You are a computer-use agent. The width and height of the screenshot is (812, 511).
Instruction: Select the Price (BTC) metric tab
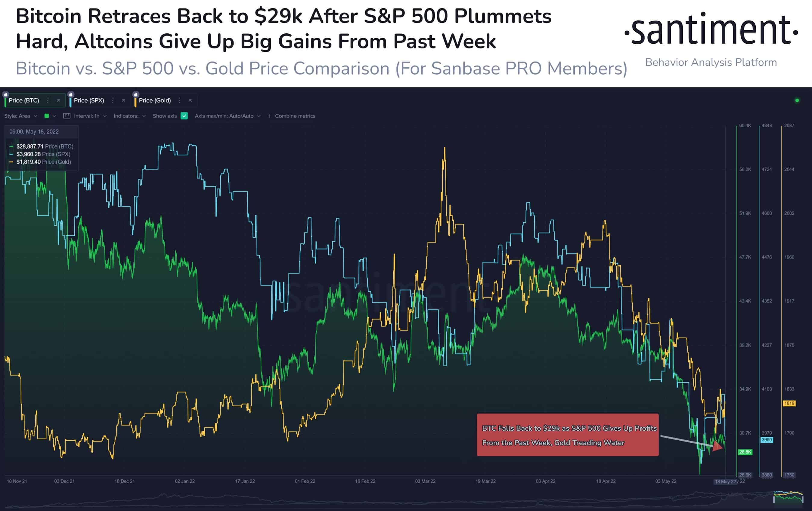(24, 100)
